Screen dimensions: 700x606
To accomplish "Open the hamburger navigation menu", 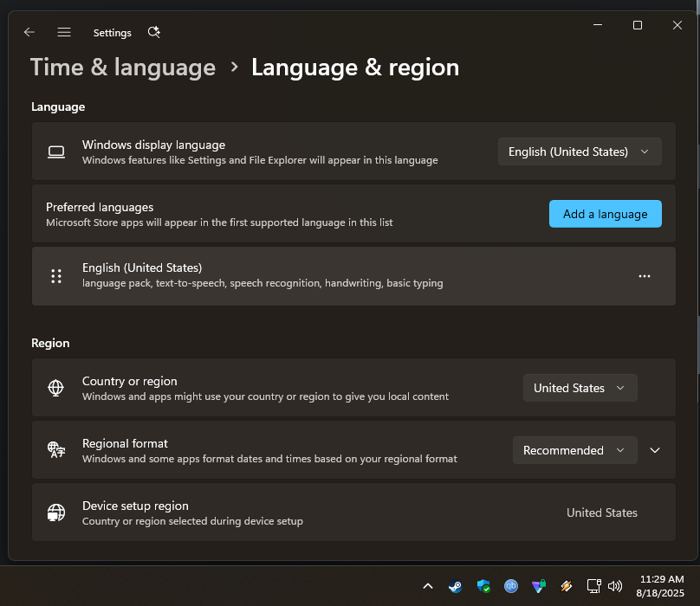I will tap(64, 32).
